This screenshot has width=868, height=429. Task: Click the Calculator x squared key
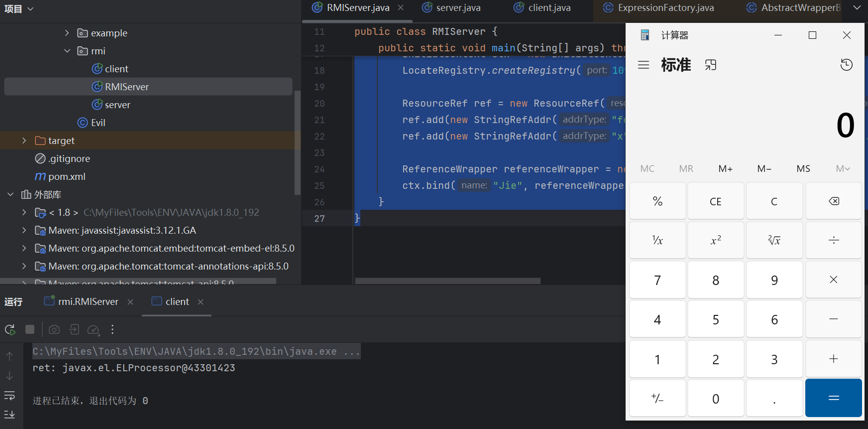716,241
